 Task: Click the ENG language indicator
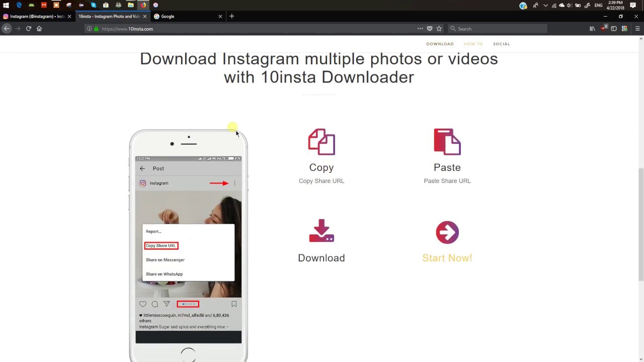pyautogui.click(x=598, y=6)
